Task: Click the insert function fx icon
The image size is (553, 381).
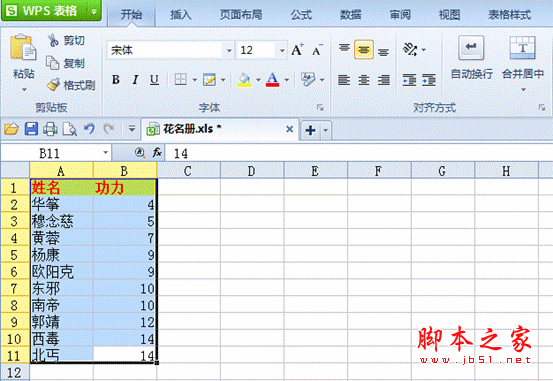Action: point(157,152)
